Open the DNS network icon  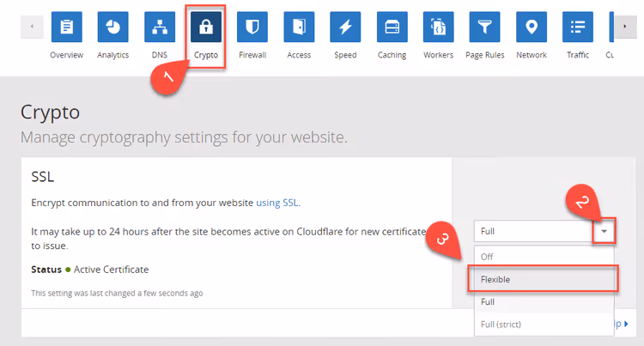(x=160, y=27)
